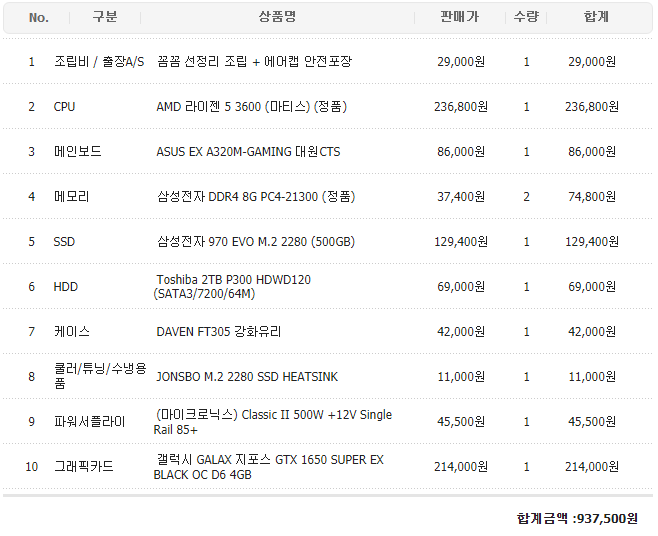This screenshot has width=658, height=536.
Task: Click the 판매가 column header
Action: pyautogui.click(x=459, y=17)
